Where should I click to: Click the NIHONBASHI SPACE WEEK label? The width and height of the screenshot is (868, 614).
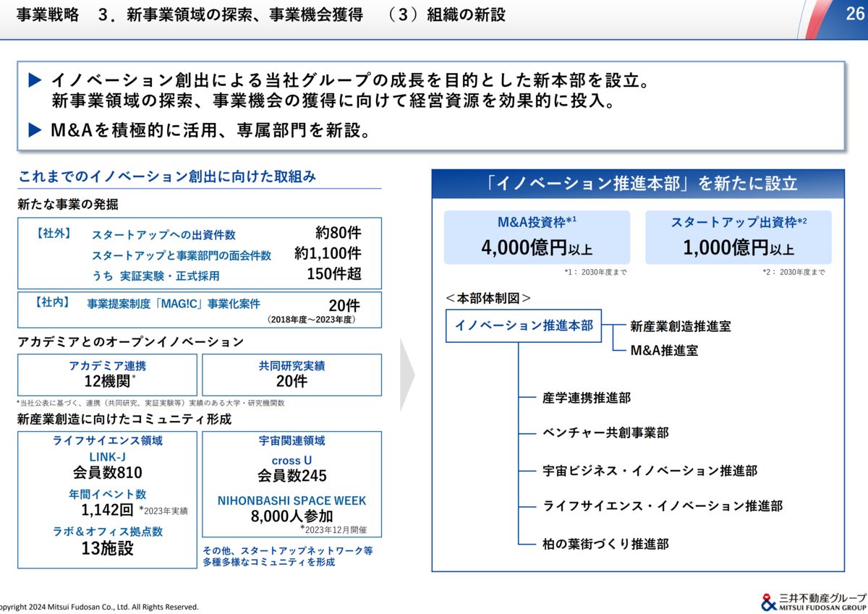click(x=292, y=500)
